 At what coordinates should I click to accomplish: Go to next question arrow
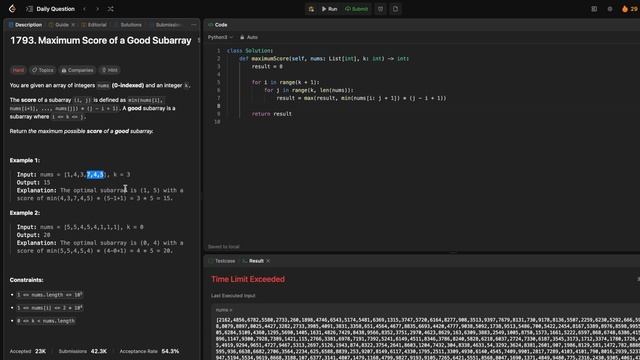pos(97,9)
